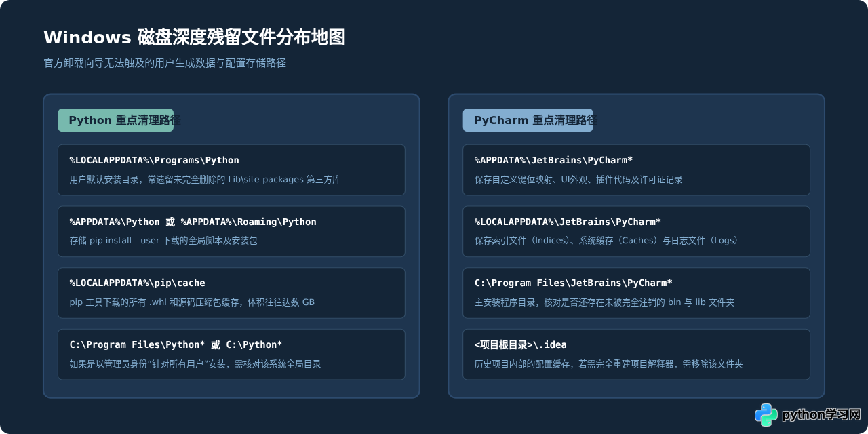Click path C:\Program Files\Python* 或 C:\Python*
The width and height of the screenshot is (868, 434).
point(176,344)
